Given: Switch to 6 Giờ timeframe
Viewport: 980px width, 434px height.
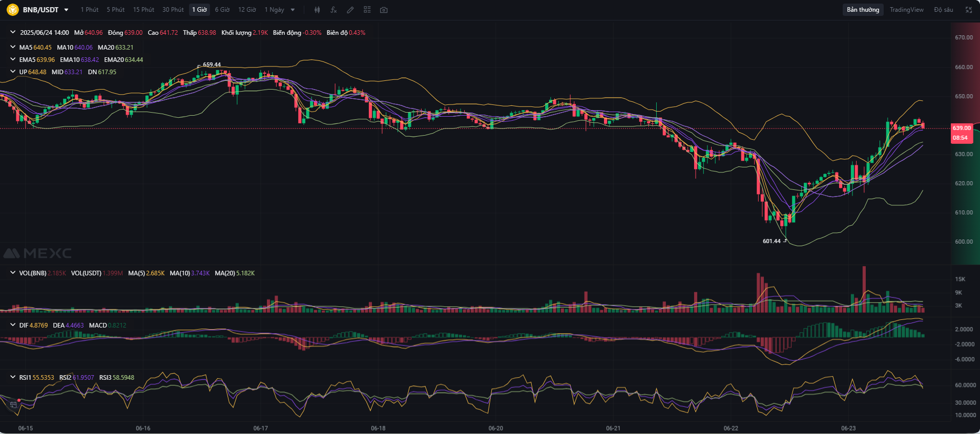Looking at the screenshot, I should pos(222,10).
